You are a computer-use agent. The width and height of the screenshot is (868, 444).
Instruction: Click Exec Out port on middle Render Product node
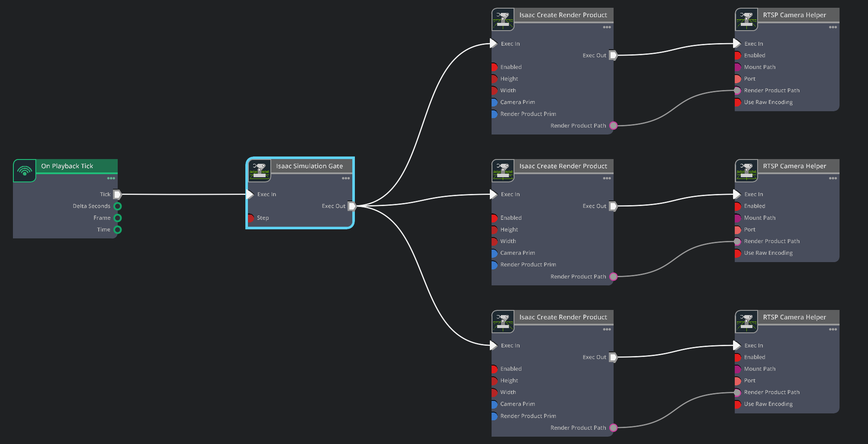click(613, 206)
